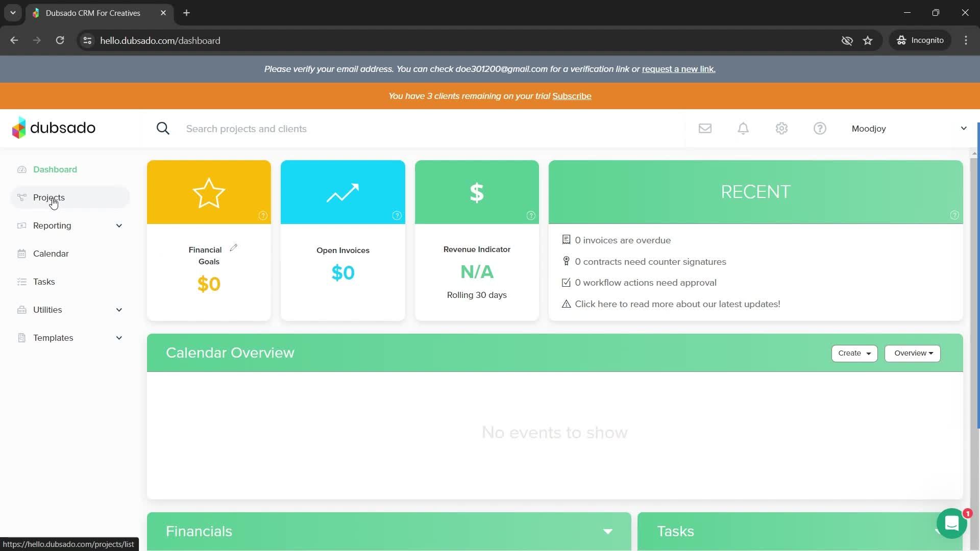Open Chrome three-dot menu
The image size is (980, 551).
point(966,40)
